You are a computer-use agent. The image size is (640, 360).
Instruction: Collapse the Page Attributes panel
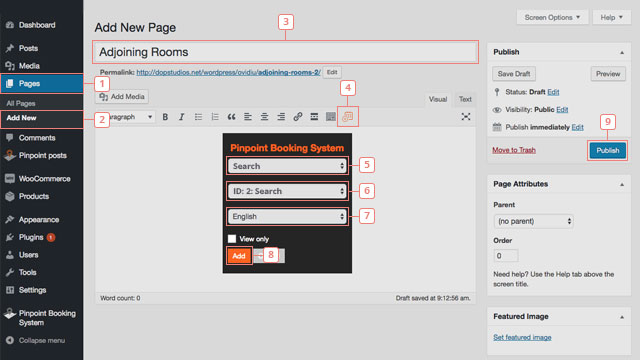[x=622, y=184]
